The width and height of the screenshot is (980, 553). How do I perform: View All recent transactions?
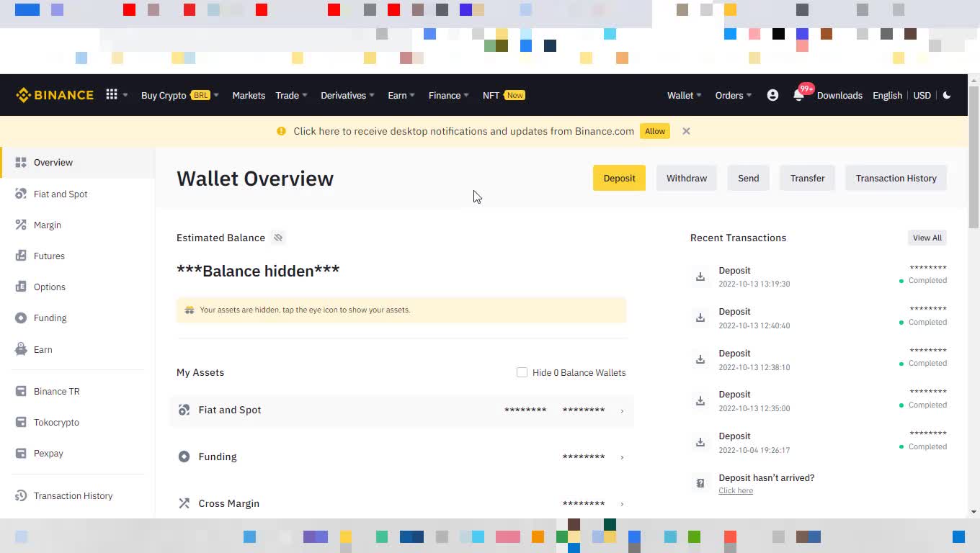point(927,238)
